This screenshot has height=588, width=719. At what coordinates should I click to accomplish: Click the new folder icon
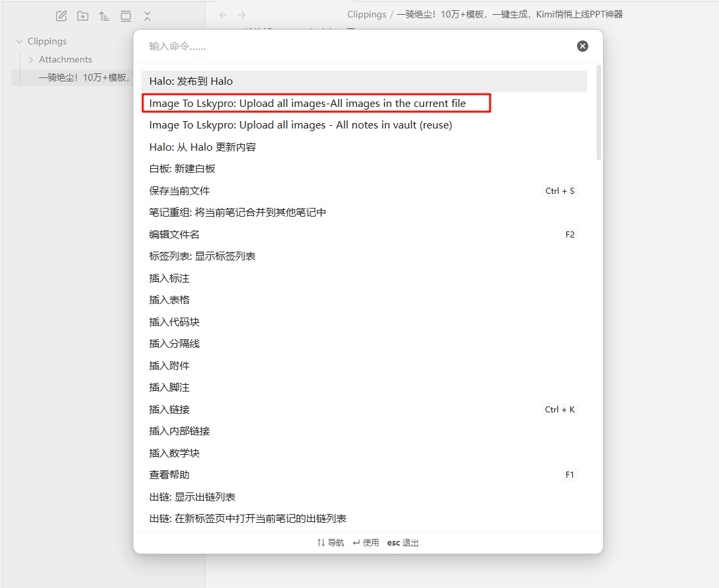[83, 16]
